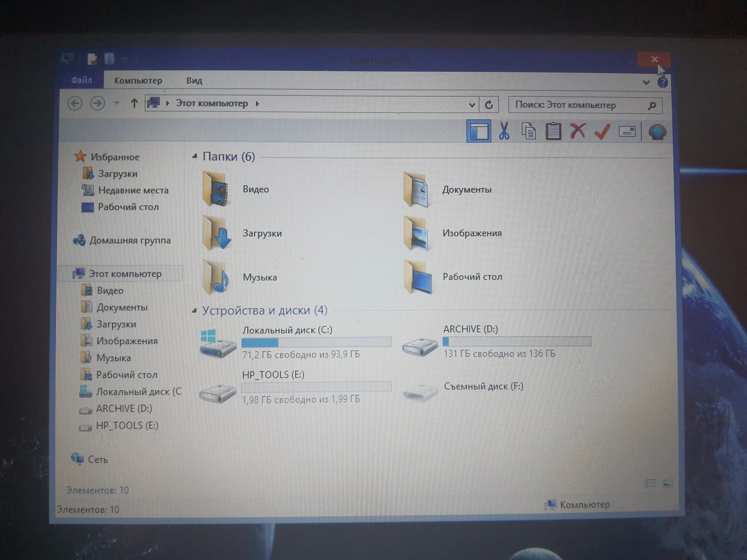Viewport: 747px width, 560px height.
Task: Go up one level arrow
Action: 134,103
